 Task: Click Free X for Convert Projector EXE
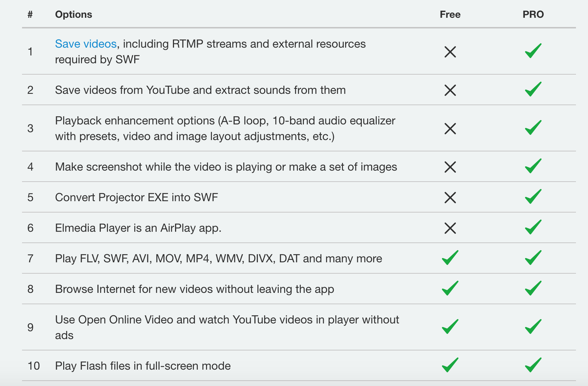coord(450,198)
